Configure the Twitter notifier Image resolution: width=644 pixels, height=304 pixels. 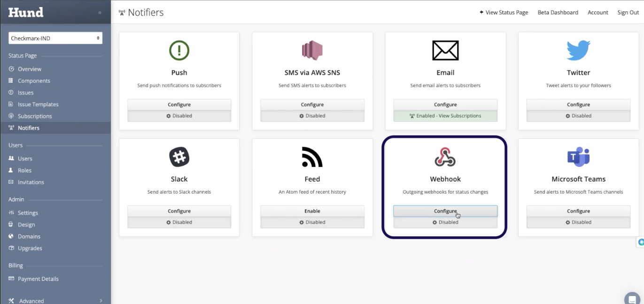[578, 104]
